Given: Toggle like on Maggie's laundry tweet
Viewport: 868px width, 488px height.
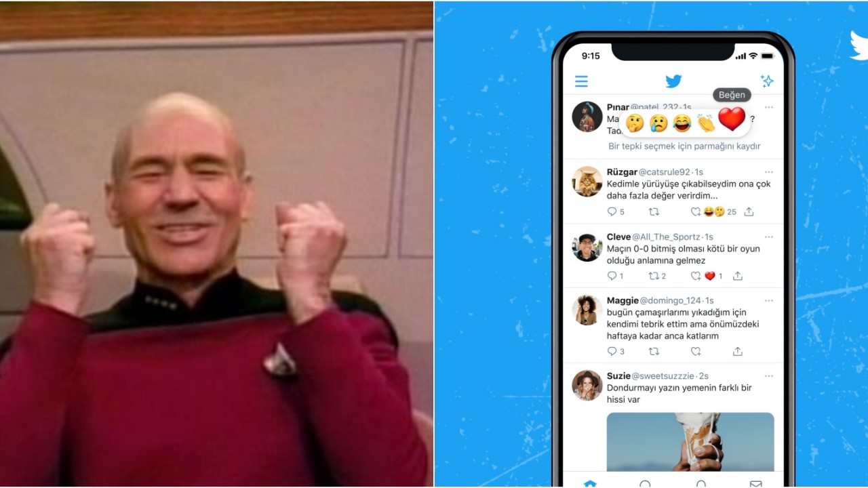Looking at the screenshot, I should click(x=696, y=351).
